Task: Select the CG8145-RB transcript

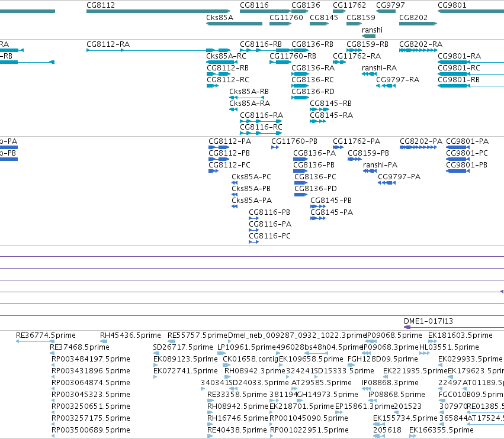Action: [x=319, y=109]
